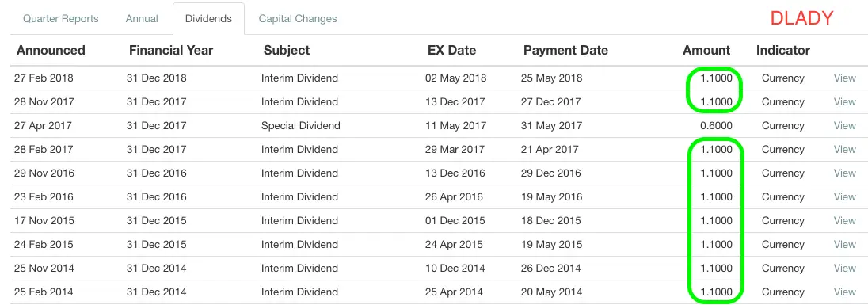View the 17 Nov 2015 dividend entry
Image resolution: width=868 pixels, height=305 pixels.
tap(845, 221)
